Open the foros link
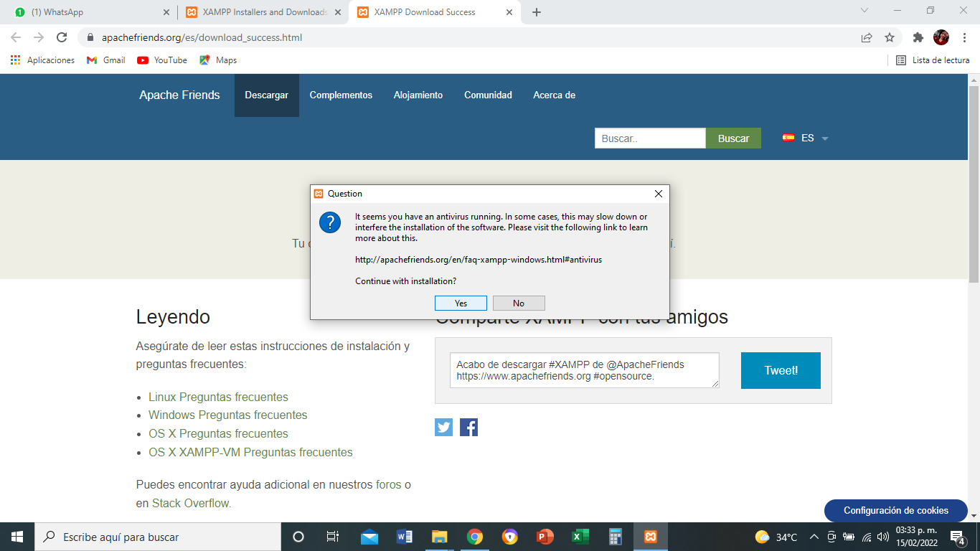 click(388, 485)
